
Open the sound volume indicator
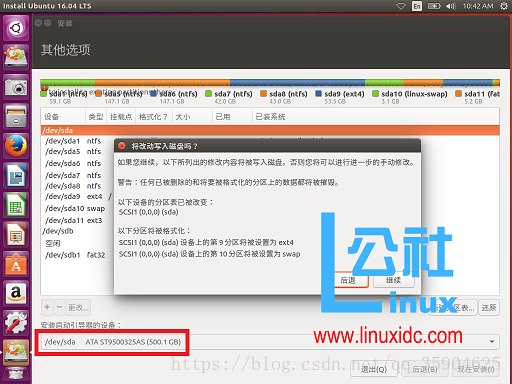pyautogui.click(x=451, y=6)
